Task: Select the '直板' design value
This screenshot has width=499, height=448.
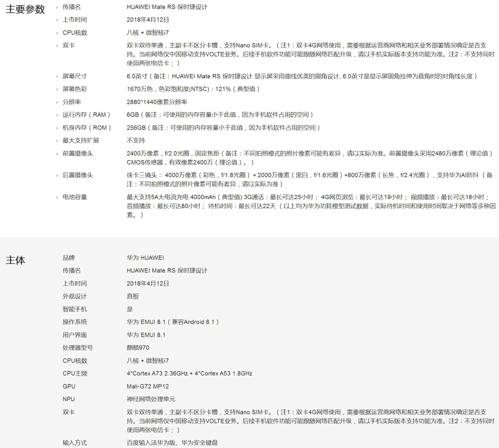Action: [x=133, y=296]
